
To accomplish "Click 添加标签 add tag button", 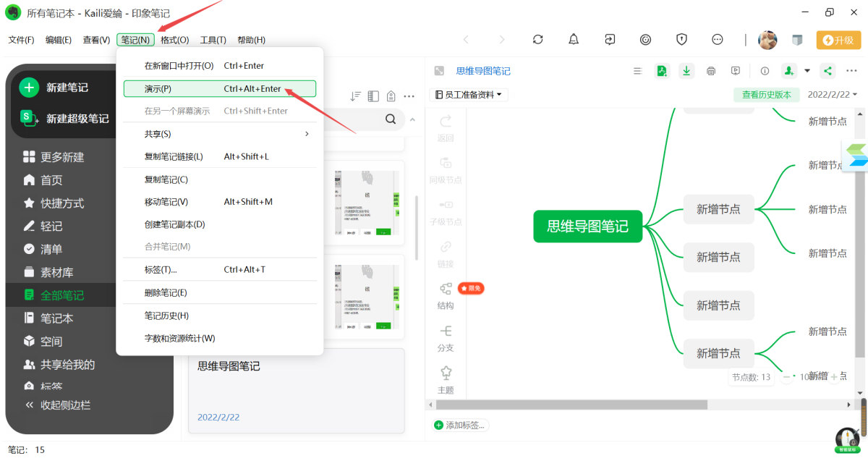I will click(461, 425).
